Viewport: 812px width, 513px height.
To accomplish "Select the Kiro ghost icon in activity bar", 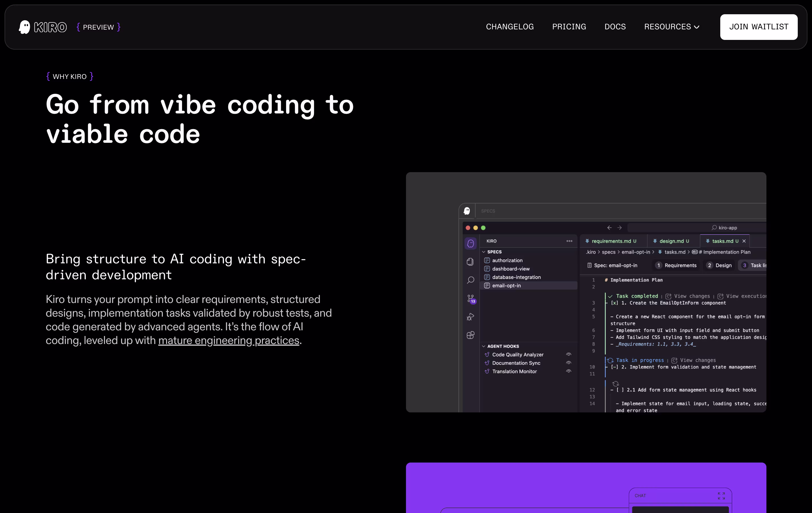I will [470, 243].
